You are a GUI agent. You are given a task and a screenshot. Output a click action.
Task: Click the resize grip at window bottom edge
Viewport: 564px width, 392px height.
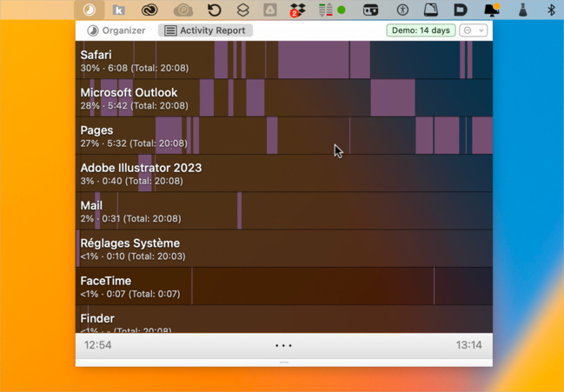tap(284, 362)
